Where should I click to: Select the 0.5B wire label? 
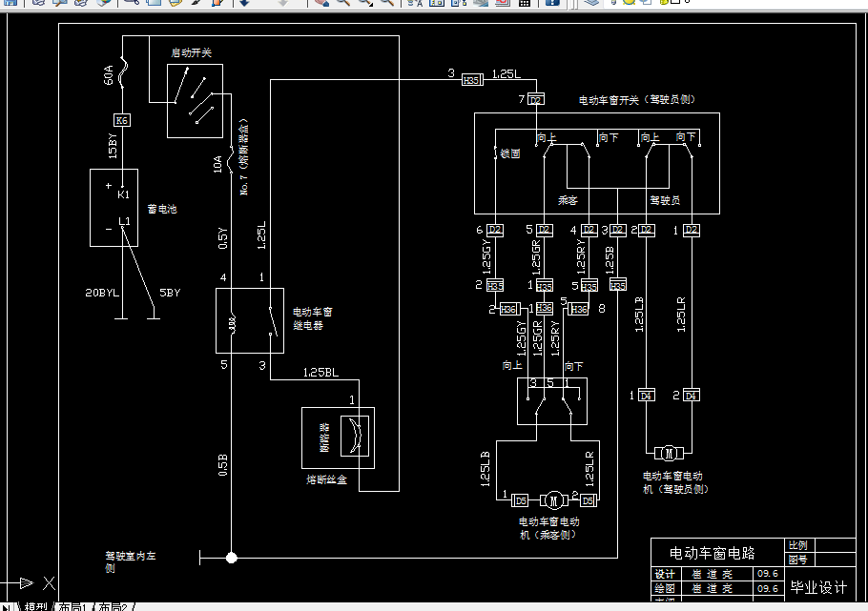tap(222, 465)
